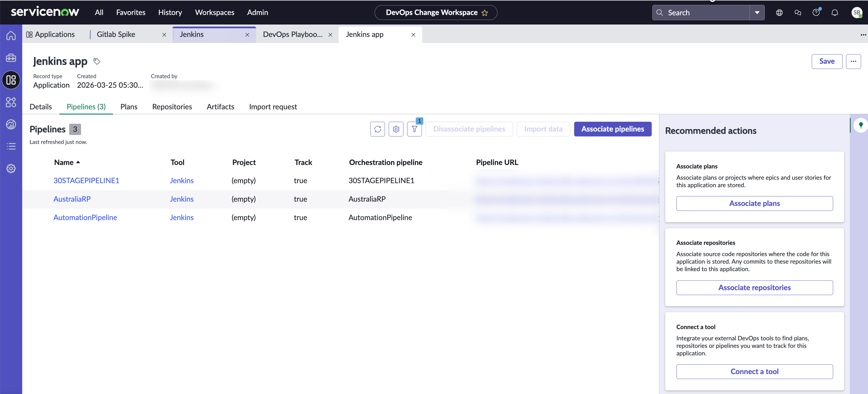
Task: Open the help question mark icon
Action: click(x=816, y=13)
